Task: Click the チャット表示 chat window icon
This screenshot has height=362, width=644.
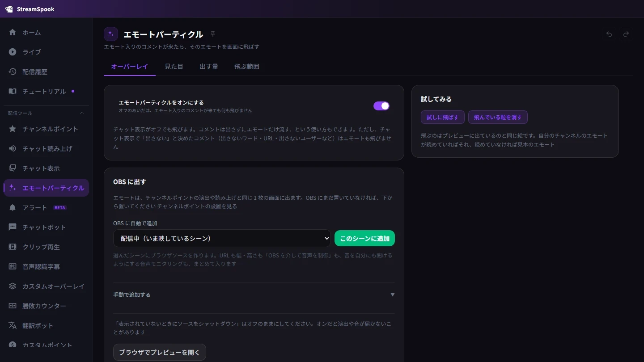Action: [13, 168]
